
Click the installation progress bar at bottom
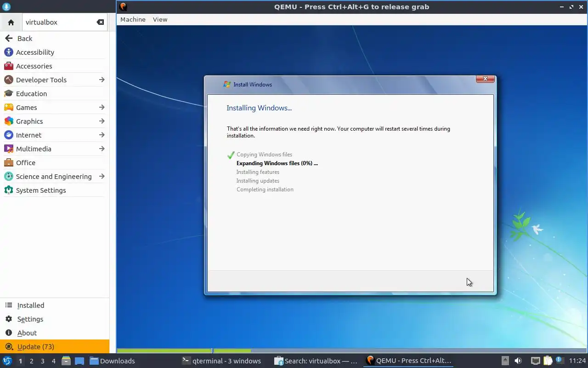[x=351, y=351]
